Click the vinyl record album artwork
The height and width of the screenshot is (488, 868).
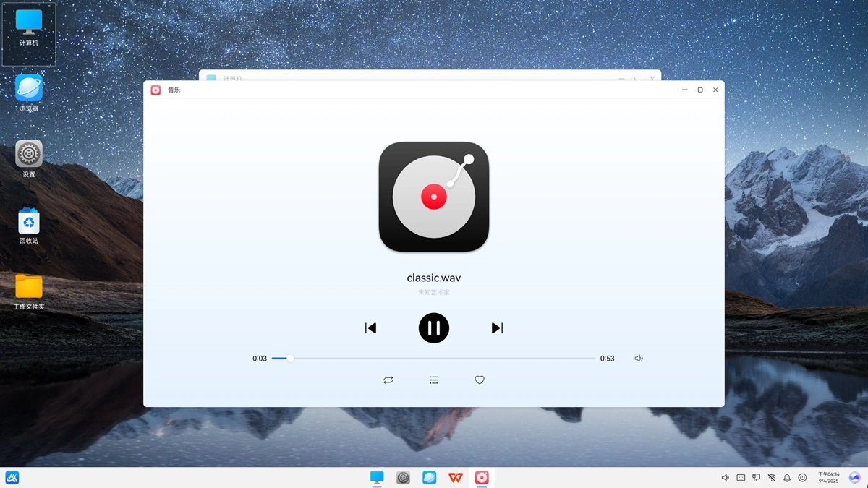[434, 197]
